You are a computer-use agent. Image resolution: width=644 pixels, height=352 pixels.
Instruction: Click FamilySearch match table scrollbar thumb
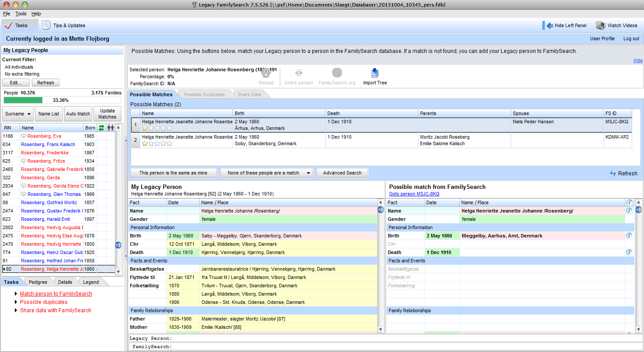coord(639,210)
